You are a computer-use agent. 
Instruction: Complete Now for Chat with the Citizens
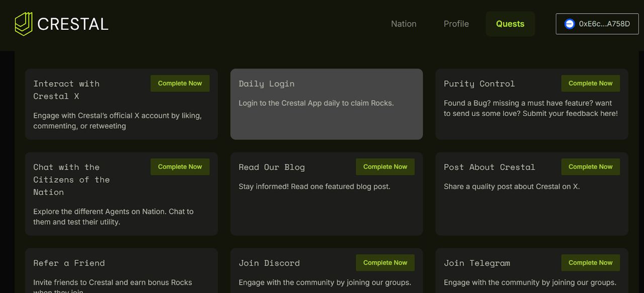[x=180, y=167]
